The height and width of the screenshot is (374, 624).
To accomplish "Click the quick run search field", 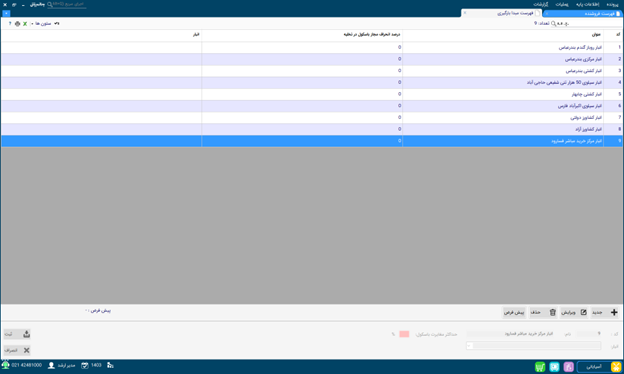I will coord(66,4).
